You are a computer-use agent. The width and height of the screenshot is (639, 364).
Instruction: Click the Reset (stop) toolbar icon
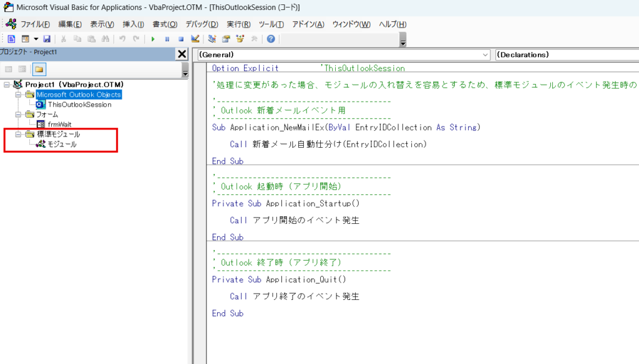[181, 39]
